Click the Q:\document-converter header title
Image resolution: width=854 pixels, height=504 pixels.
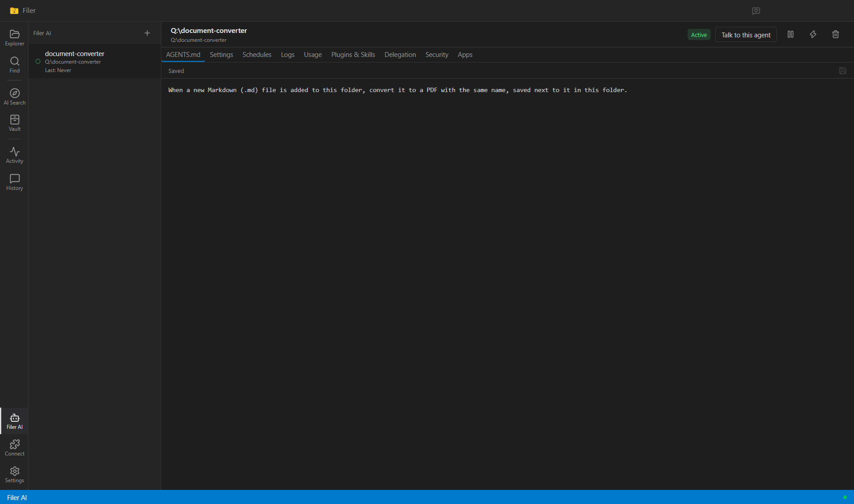click(x=209, y=30)
